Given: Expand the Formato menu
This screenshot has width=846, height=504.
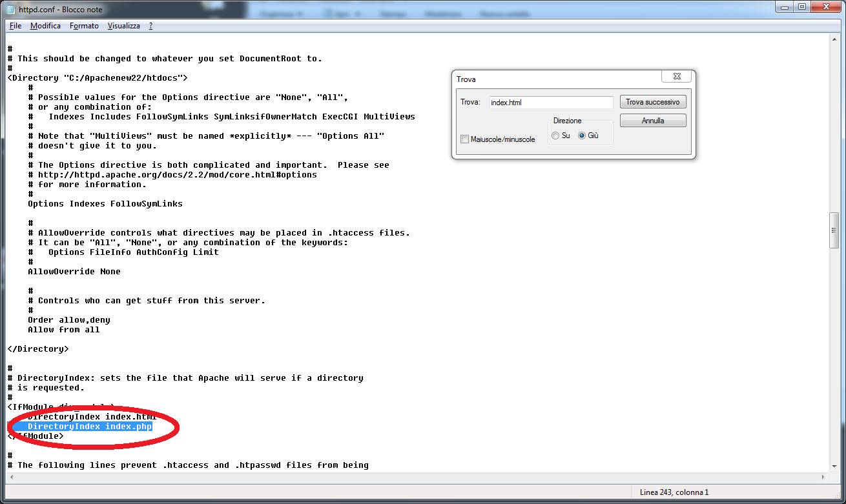Looking at the screenshot, I should 84,26.
